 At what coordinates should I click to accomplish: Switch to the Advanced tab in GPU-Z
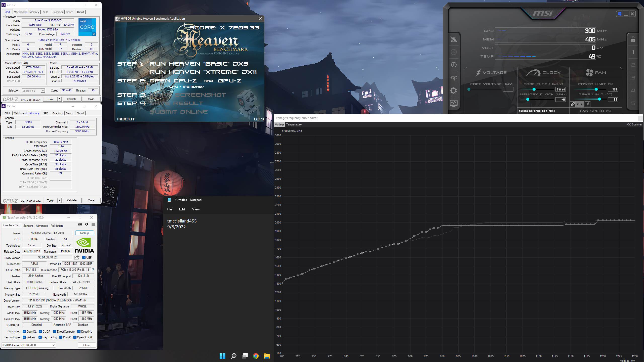(42, 226)
